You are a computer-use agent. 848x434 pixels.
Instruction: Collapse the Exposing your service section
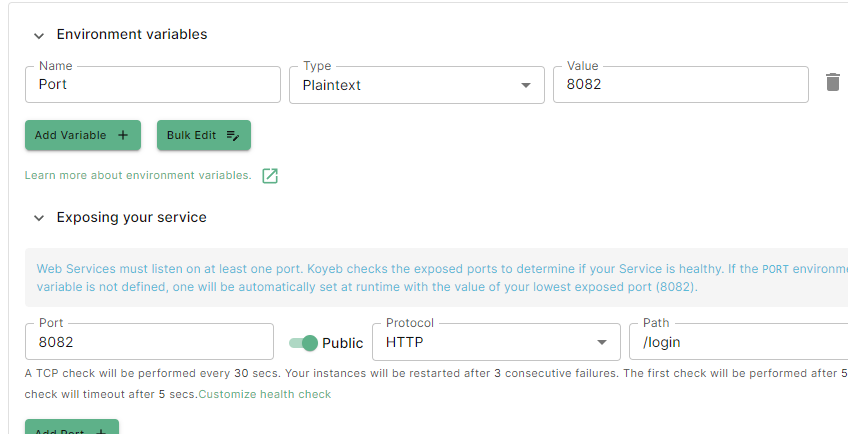pyautogui.click(x=39, y=218)
